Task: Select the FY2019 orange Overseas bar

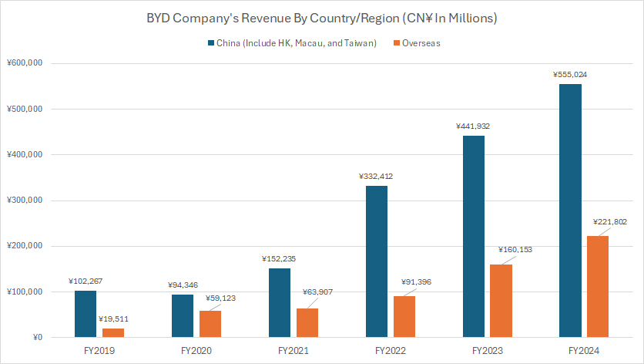Action: (113, 332)
